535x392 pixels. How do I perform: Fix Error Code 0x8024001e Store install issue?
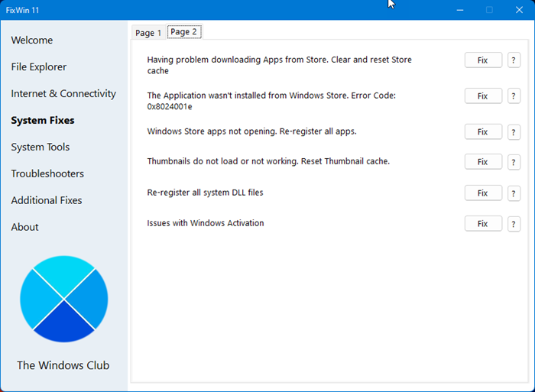click(483, 96)
